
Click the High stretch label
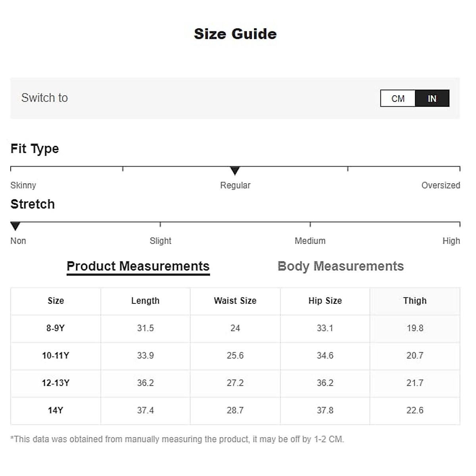[x=451, y=241]
